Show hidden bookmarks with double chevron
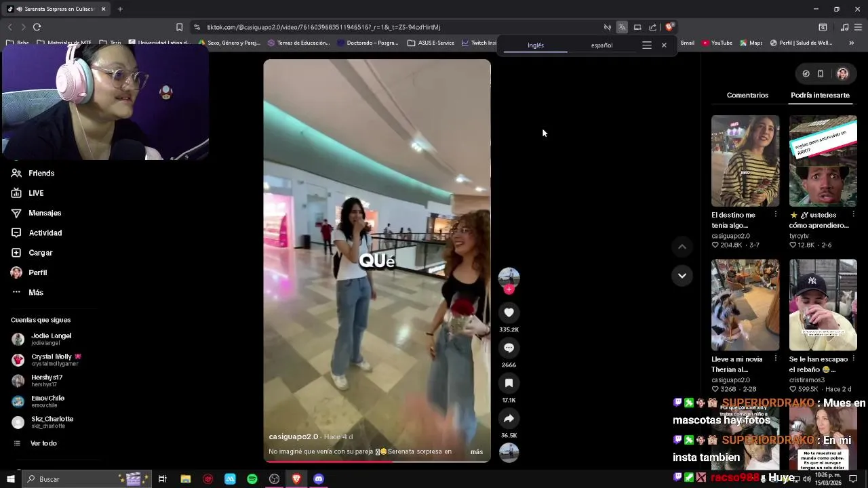Image resolution: width=868 pixels, height=488 pixels. coord(852,43)
